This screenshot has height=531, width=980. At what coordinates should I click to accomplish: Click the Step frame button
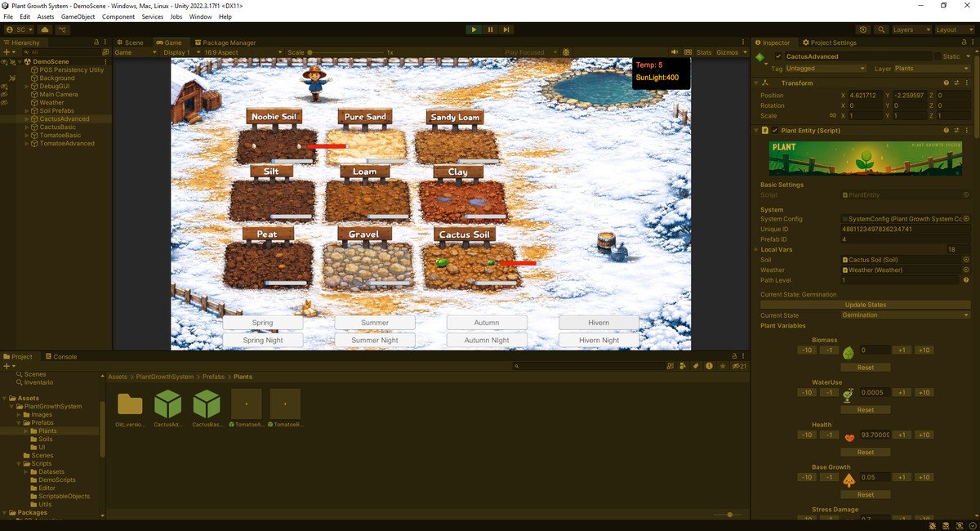(506, 29)
